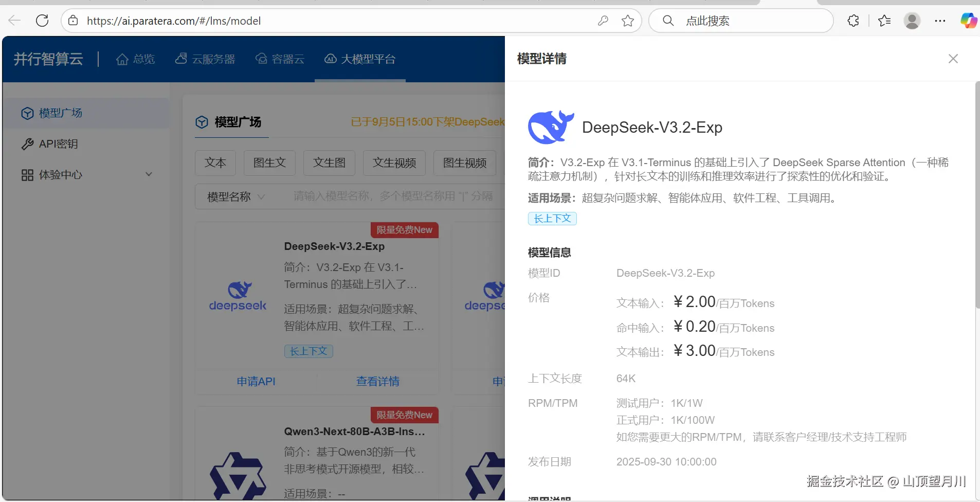Click the 64K context length value

626,379
